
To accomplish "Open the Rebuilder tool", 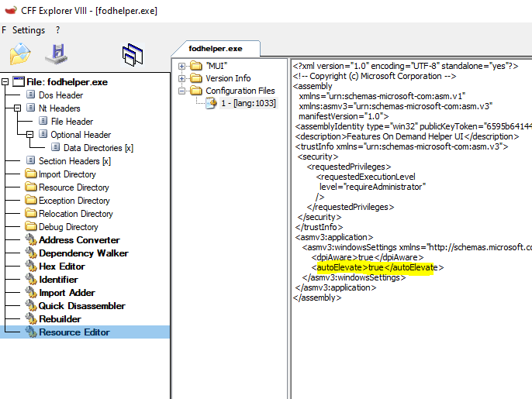I will (60, 319).
